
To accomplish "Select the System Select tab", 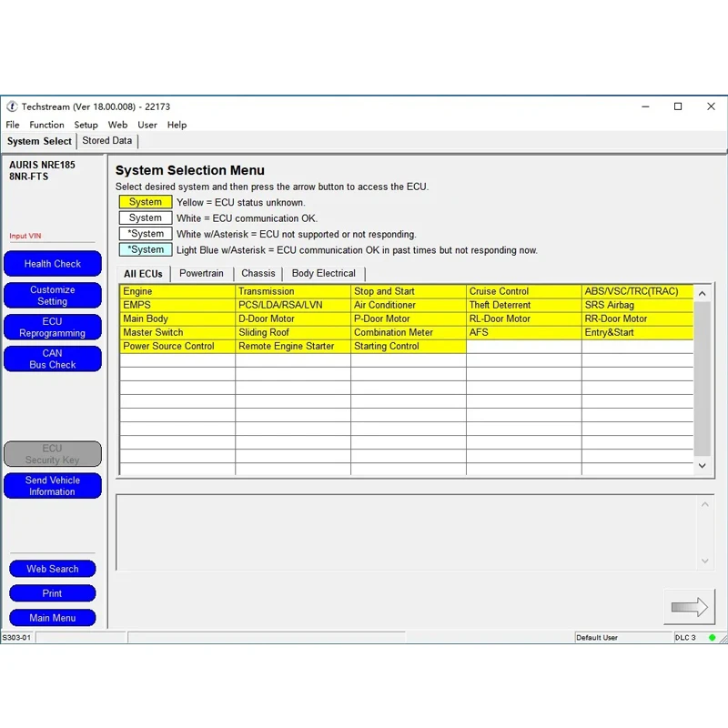I will [x=39, y=141].
